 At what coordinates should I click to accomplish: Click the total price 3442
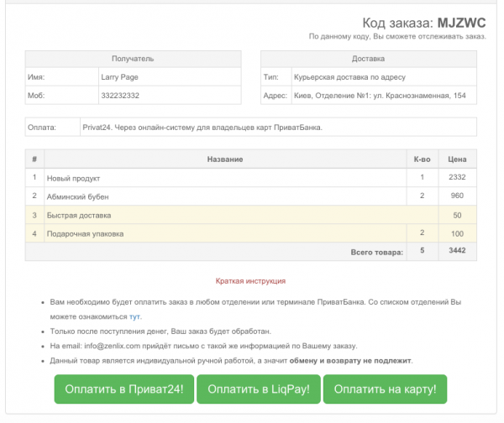tap(457, 251)
